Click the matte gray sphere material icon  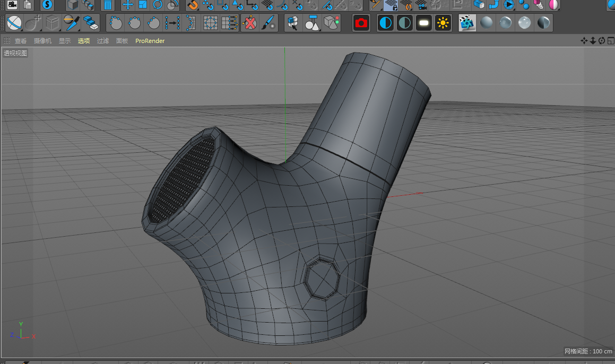[x=487, y=23]
